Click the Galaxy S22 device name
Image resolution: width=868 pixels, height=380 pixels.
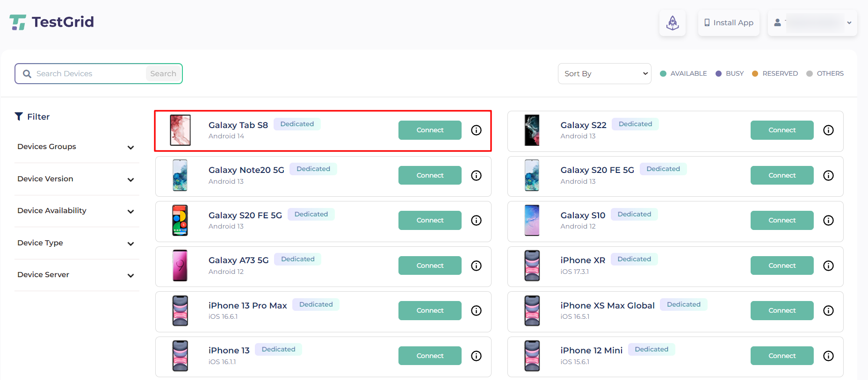[584, 125]
